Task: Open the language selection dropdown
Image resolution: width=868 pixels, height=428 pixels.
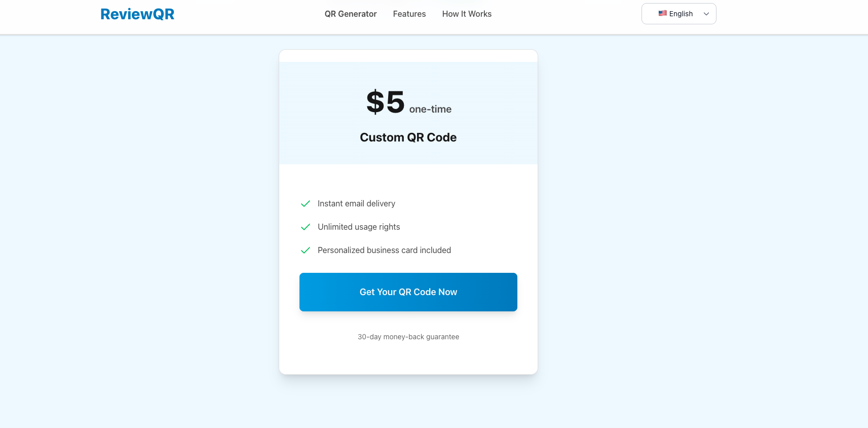Action: (x=678, y=14)
